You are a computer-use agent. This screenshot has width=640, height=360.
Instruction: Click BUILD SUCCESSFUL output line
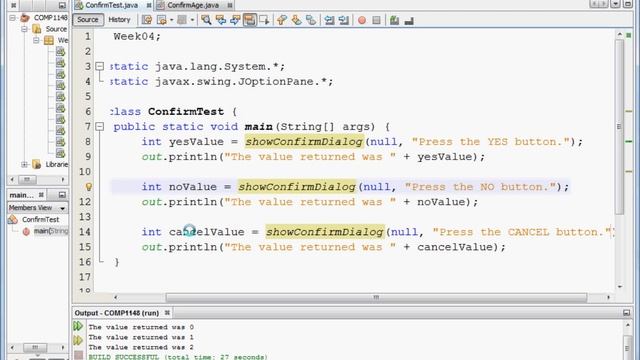point(178,357)
